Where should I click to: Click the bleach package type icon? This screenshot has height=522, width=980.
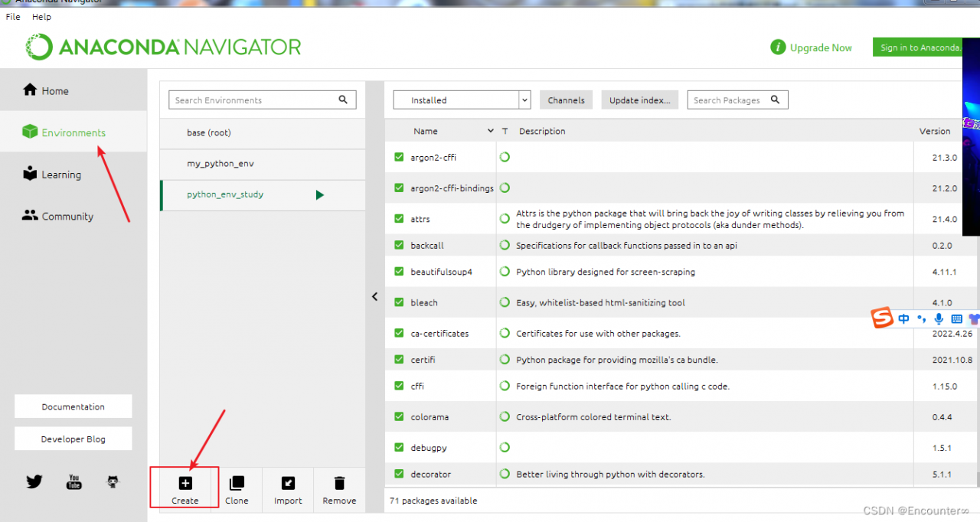click(x=505, y=302)
